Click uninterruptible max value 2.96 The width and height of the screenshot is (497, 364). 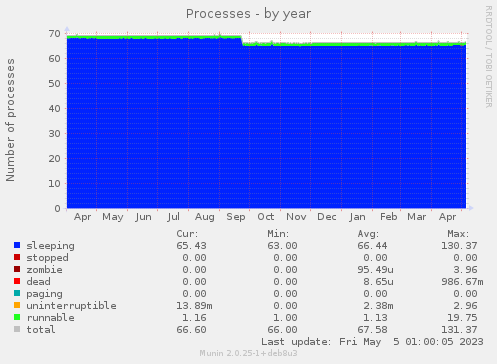tap(465, 306)
